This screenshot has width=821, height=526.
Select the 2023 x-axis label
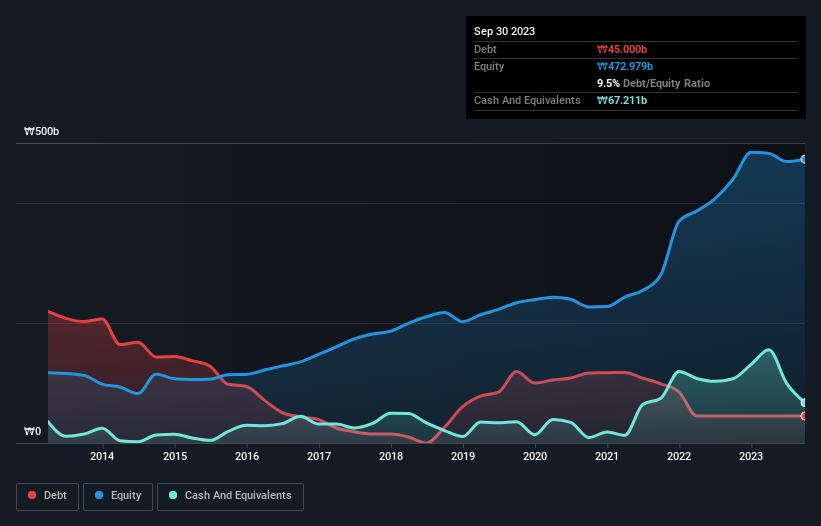pos(751,456)
